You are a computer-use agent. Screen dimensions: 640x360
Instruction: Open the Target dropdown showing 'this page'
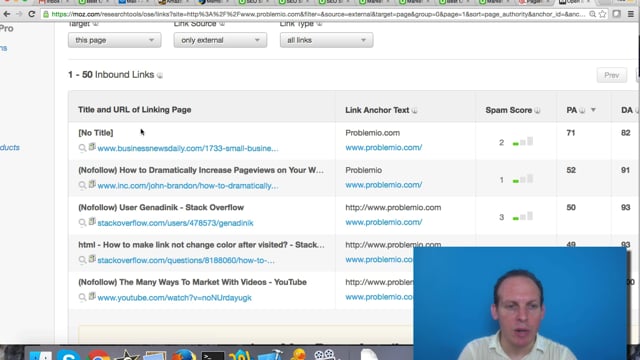115,40
